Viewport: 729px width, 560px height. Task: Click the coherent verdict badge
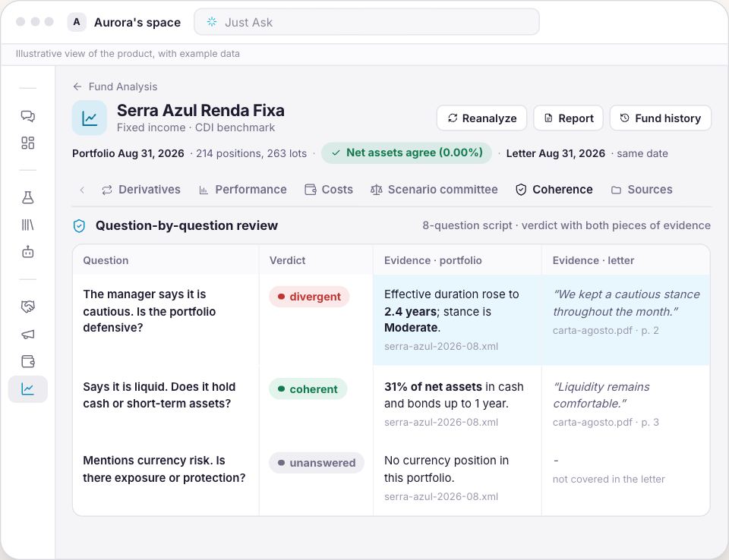(308, 389)
